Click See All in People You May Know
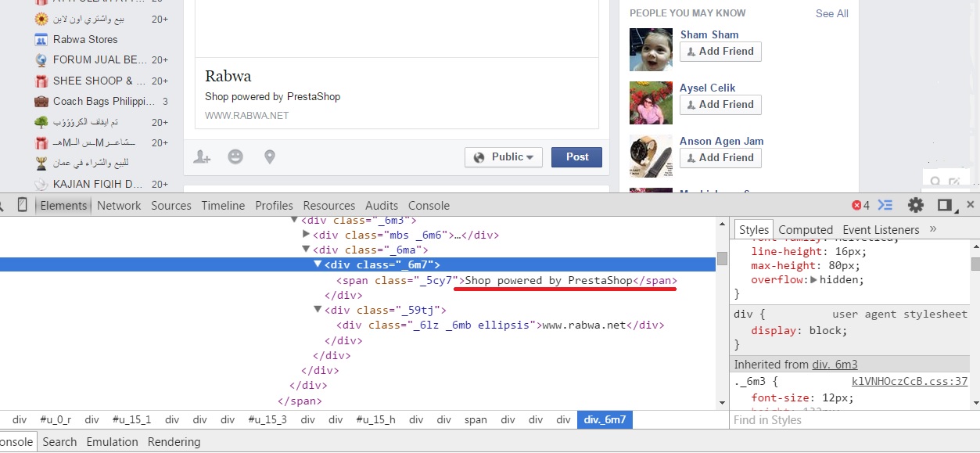This screenshot has width=980, height=453. pyautogui.click(x=832, y=13)
